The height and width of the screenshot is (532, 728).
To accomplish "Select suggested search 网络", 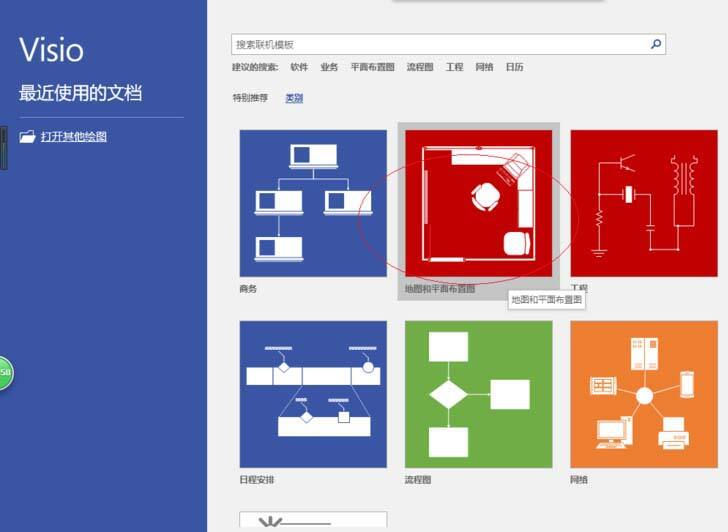I will coord(484,67).
